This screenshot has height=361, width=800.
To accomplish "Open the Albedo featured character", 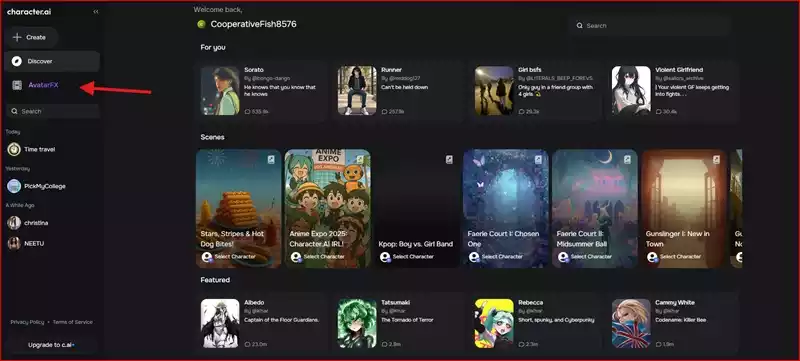I will click(x=261, y=323).
